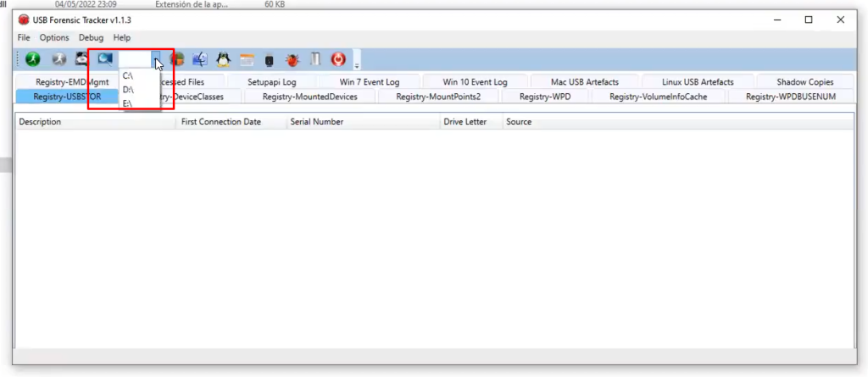This screenshot has width=868, height=377.
Task: Switch to Linux USB Artefacts tab
Action: click(x=698, y=82)
